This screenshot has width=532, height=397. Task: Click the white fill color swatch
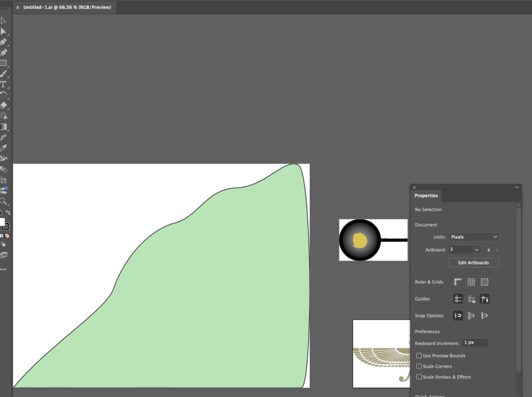pyautogui.click(x=2, y=222)
